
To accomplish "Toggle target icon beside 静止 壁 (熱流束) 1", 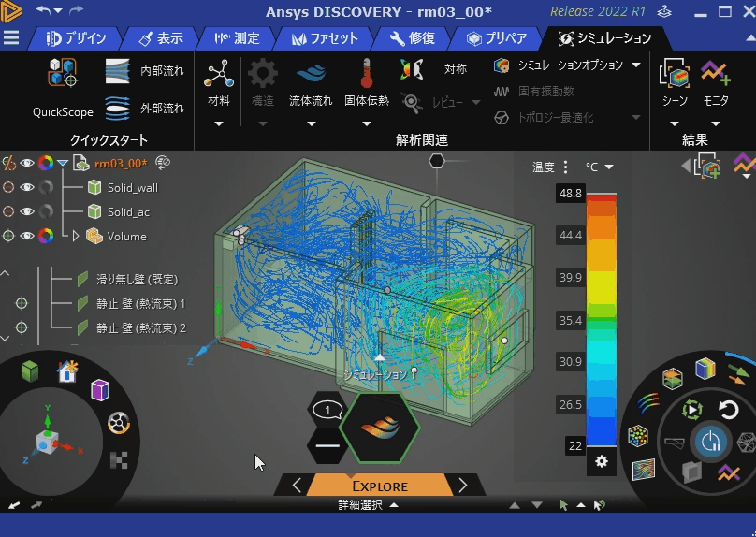I will pos(22,303).
